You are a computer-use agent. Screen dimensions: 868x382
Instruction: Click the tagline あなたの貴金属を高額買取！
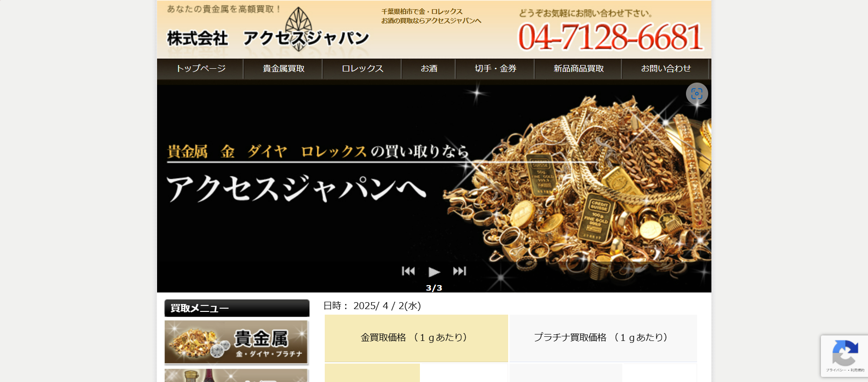pos(224,9)
